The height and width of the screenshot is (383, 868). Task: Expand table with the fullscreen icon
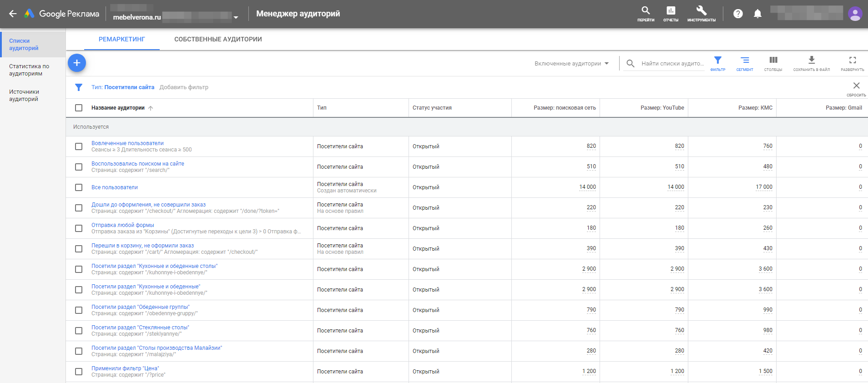(x=852, y=63)
